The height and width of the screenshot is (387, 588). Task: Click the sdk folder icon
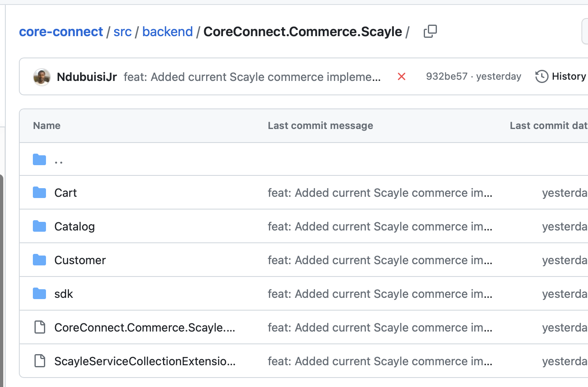coord(39,293)
